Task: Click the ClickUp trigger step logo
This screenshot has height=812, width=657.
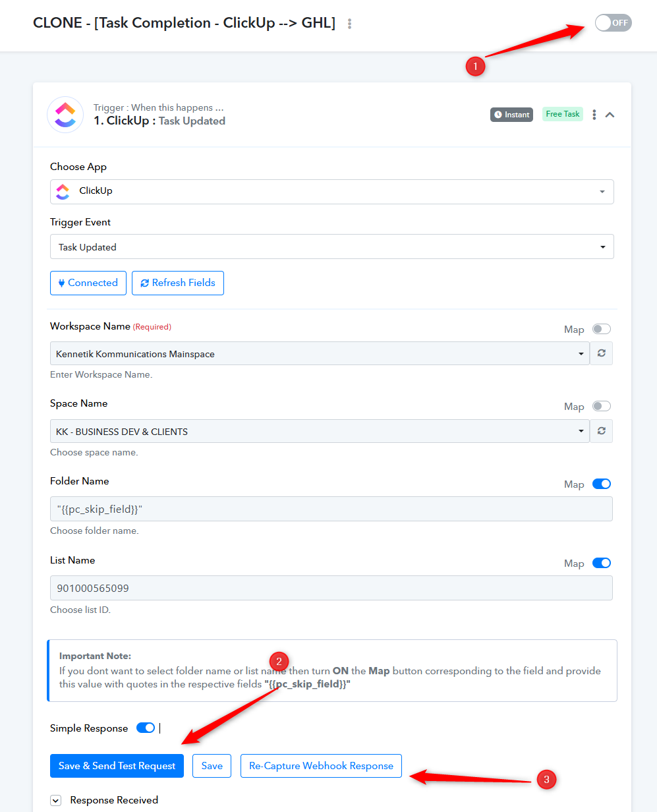Action: tap(65, 115)
